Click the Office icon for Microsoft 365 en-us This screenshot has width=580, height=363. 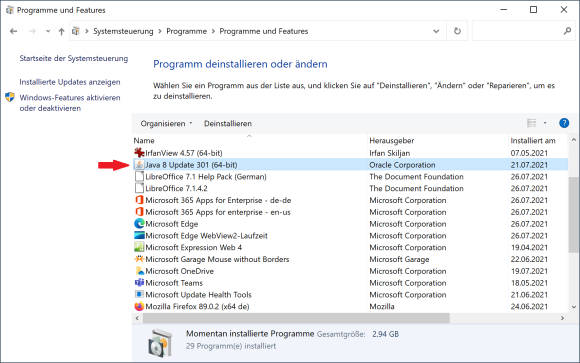[x=139, y=212]
